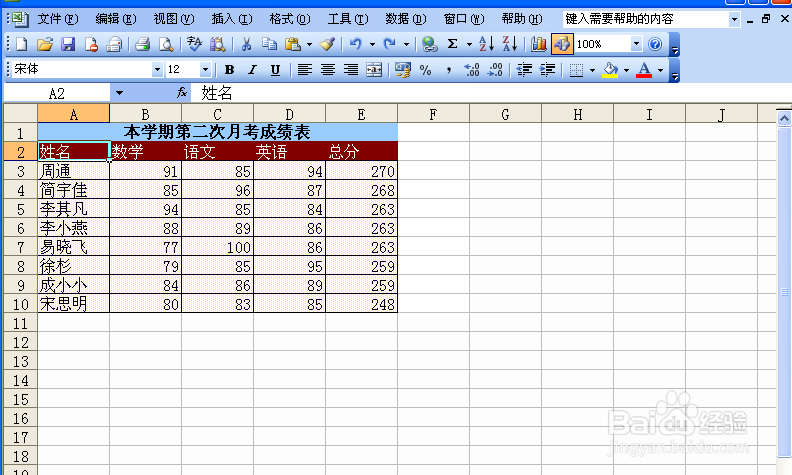This screenshot has width=792, height=475.
Task: Select the total score cell 270
Action: point(362,171)
